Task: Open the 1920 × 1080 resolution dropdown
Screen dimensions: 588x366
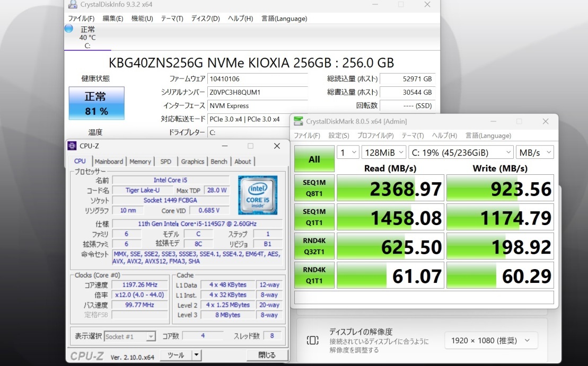Action: point(491,341)
